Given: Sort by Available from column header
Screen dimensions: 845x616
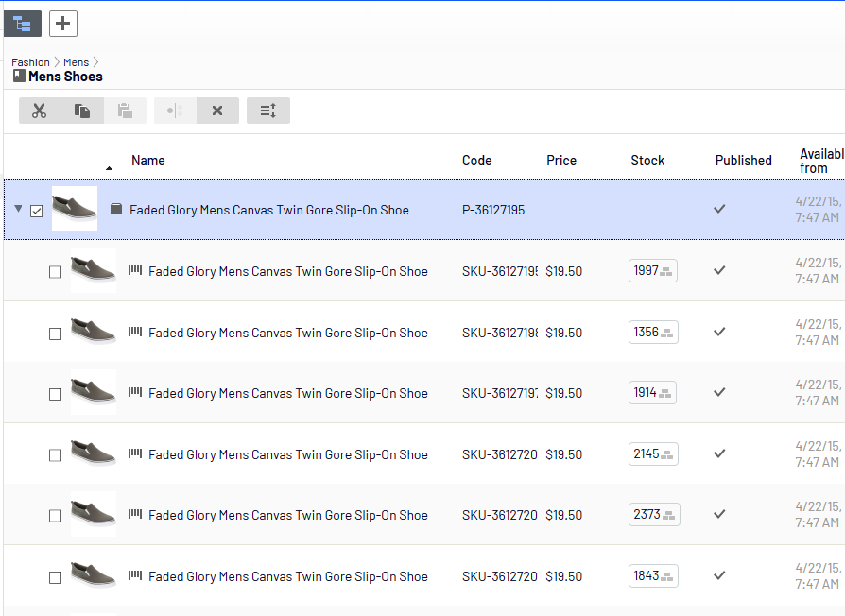Looking at the screenshot, I should tap(821, 161).
